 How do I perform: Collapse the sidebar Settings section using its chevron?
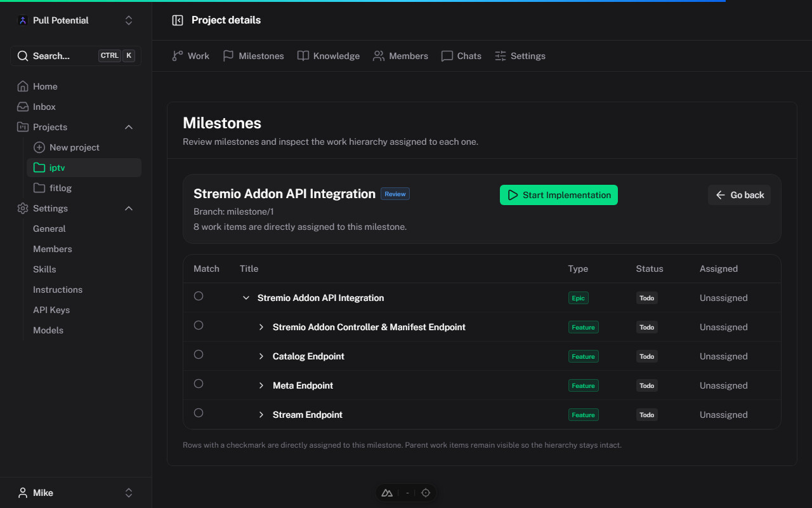(x=129, y=208)
